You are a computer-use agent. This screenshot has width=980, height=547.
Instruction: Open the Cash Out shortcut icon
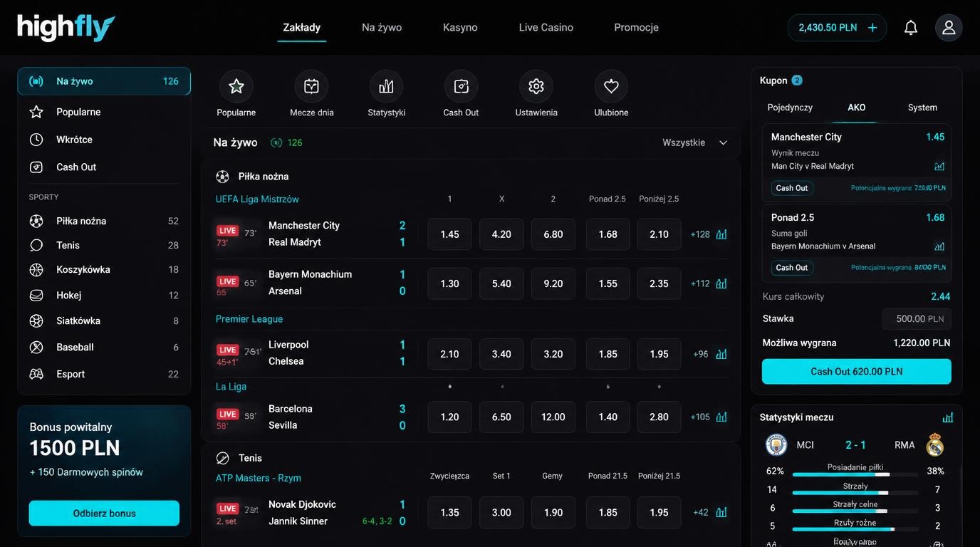[x=461, y=86]
